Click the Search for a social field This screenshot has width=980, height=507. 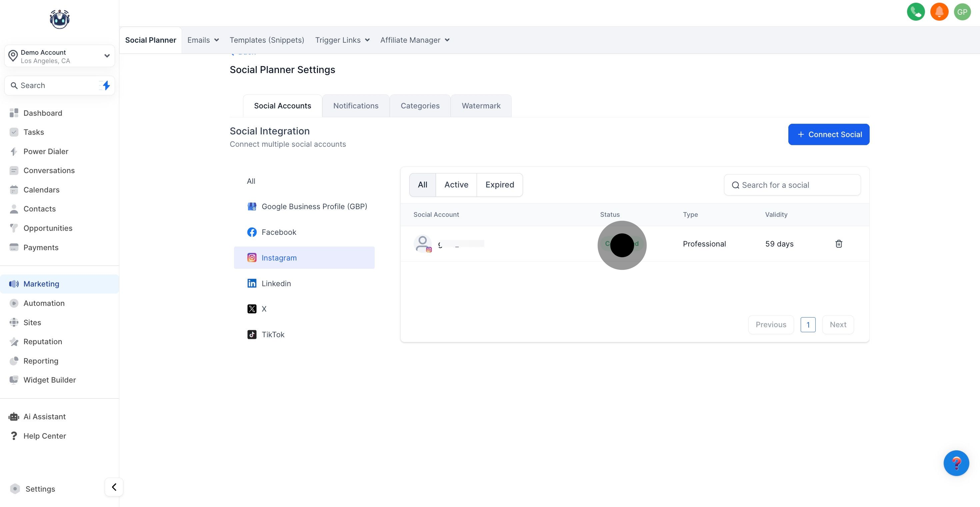pyautogui.click(x=792, y=185)
